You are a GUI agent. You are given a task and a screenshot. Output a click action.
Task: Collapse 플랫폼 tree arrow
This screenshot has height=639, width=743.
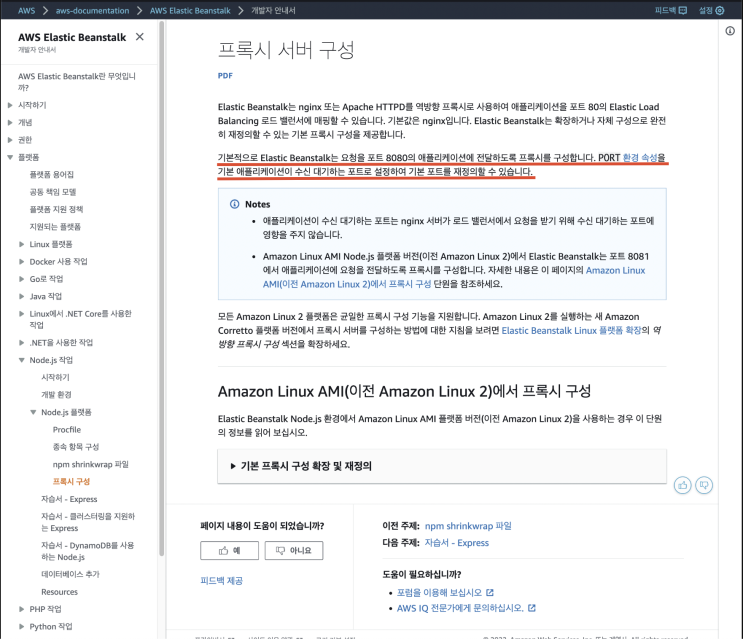tap(10, 157)
